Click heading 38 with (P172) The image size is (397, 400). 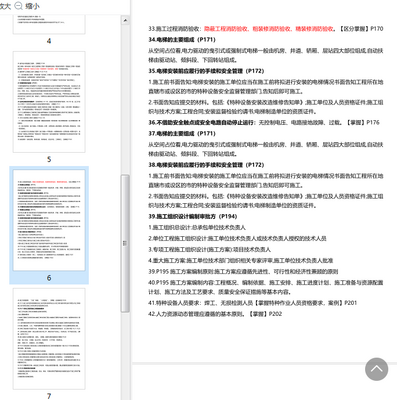(206, 165)
